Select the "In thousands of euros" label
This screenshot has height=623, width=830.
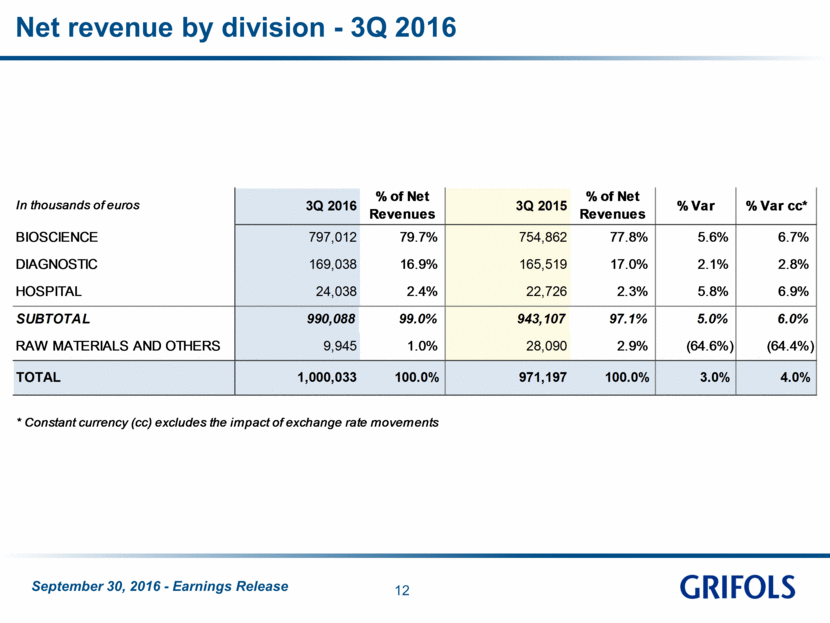pos(78,205)
